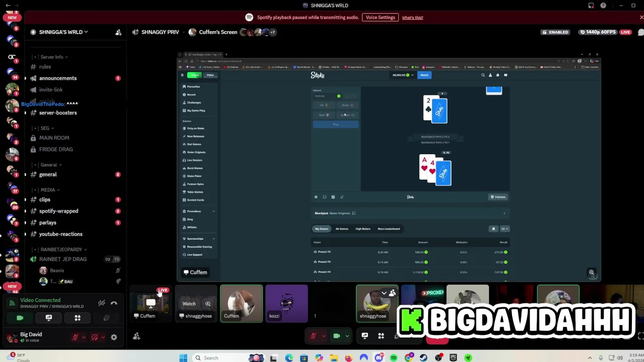Viewport: 644px width, 362px height.
Task: Pop out shnaggyhose stream preview
Action: [x=207, y=304]
